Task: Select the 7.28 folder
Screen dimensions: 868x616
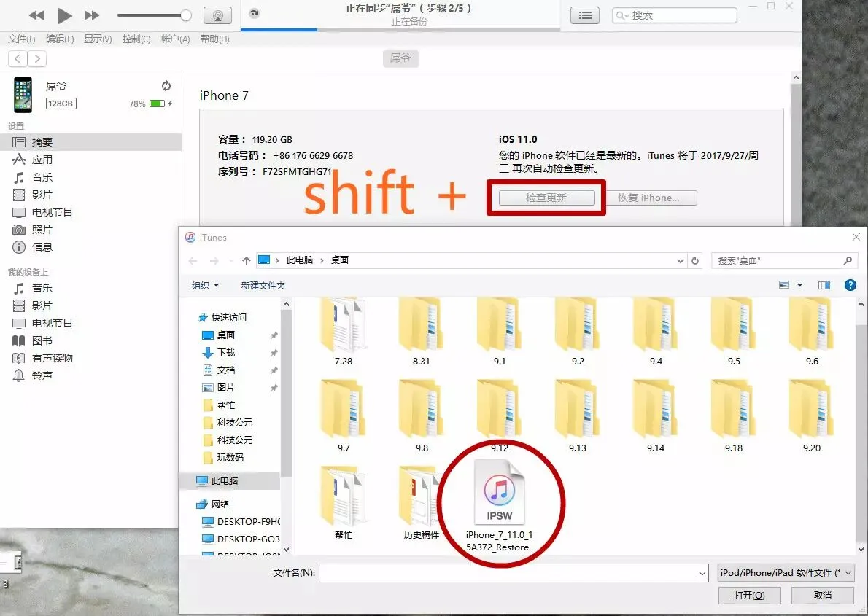Action: click(x=344, y=332)
